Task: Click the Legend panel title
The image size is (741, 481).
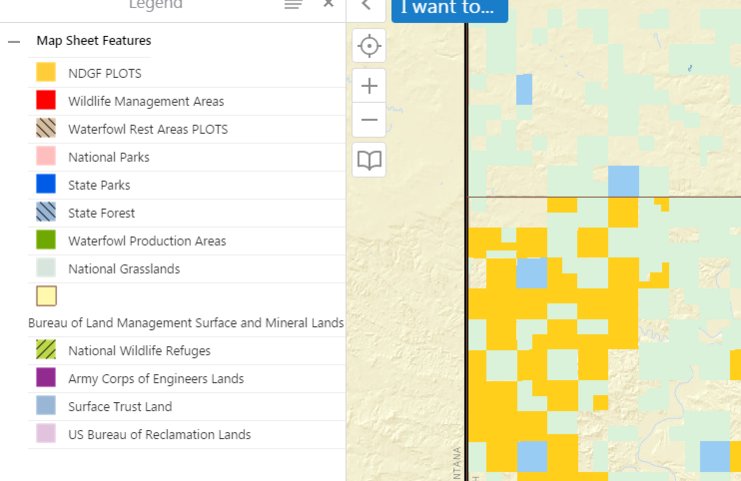Action: point(155,5)
